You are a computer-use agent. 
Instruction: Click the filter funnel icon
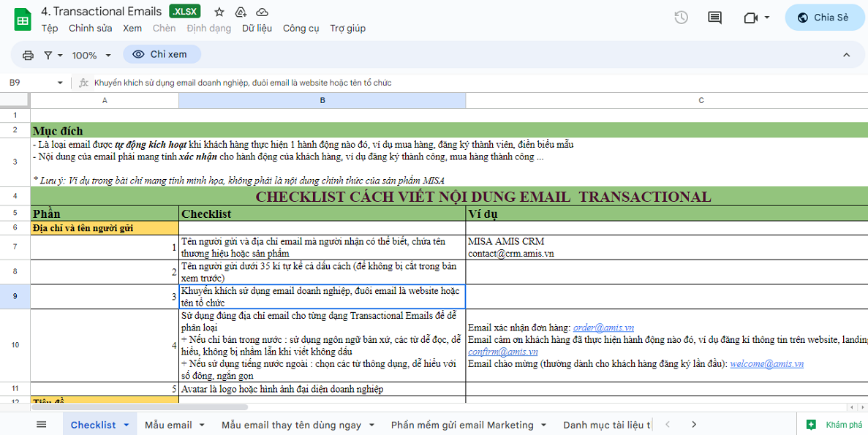[x=48, y=55]
